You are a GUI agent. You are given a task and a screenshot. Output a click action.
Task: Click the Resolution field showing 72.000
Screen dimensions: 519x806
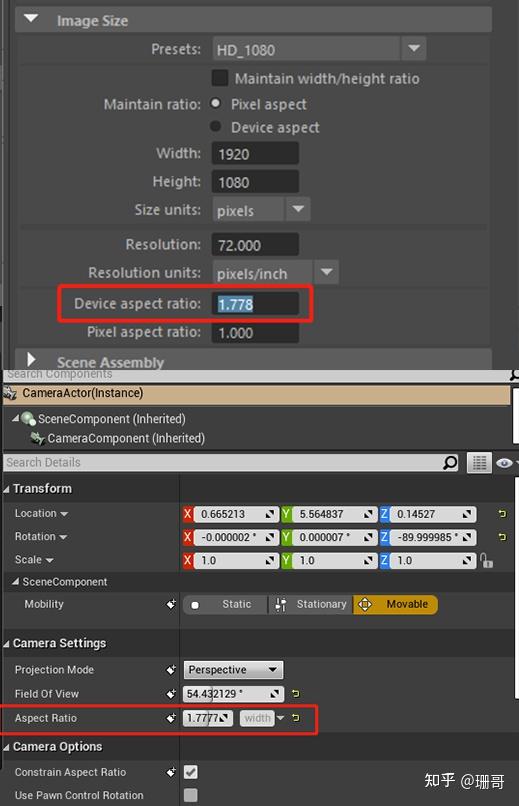pyautogui.click(x=255, y=245)
